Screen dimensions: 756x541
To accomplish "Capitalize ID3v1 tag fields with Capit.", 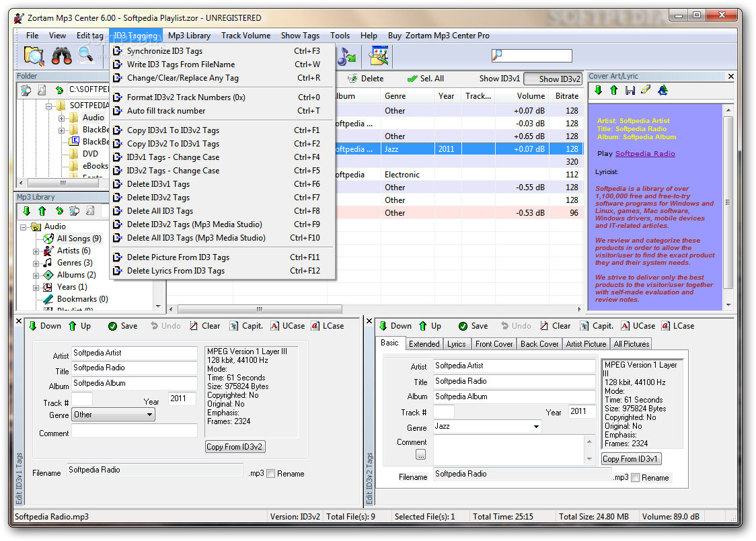I will 246,326.
